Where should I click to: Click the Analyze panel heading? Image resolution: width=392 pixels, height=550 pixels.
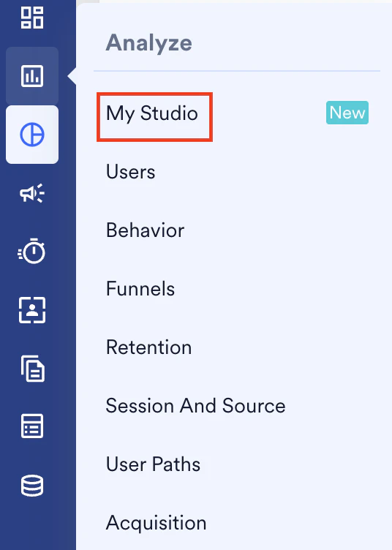[x=149, y=43]
